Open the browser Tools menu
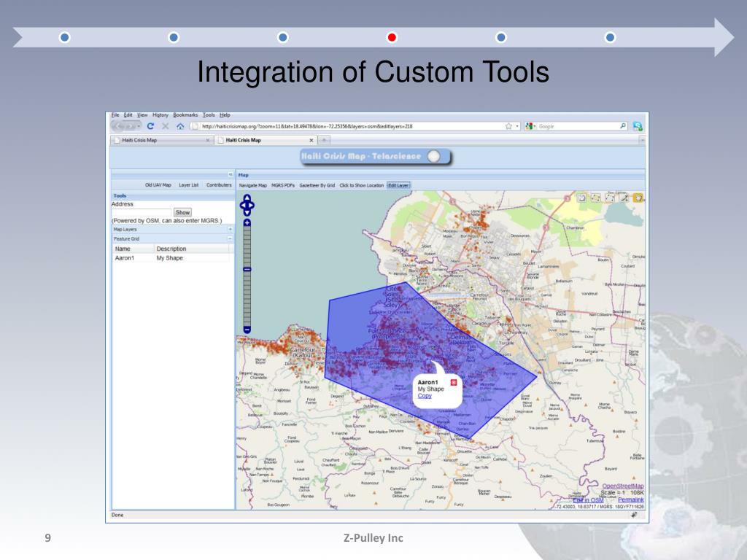 209,114
